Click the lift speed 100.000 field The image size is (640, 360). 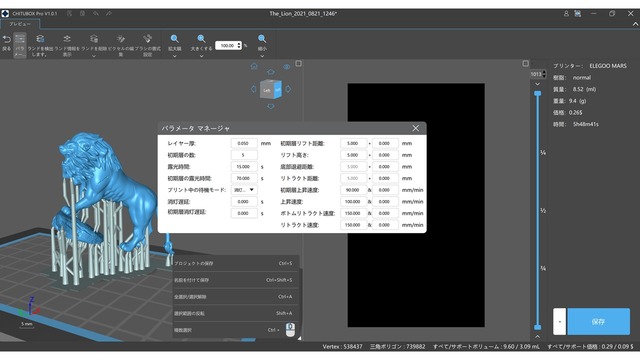click(x=353, y=202)
